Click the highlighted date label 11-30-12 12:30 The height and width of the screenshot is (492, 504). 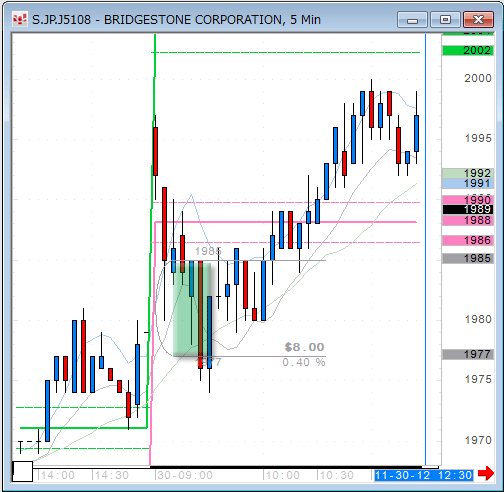click(423, 475)
